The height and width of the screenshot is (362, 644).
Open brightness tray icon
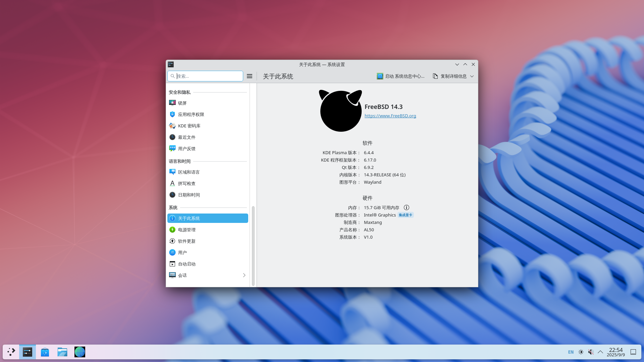coord(581,352)
